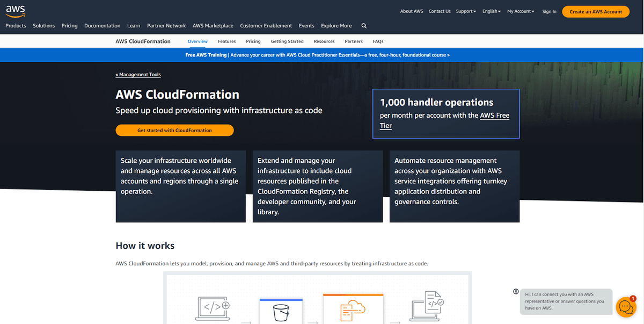Viewport: 644px width, 324px height.
Task: Click Get started with CloudFormation button
Action: 174,130
